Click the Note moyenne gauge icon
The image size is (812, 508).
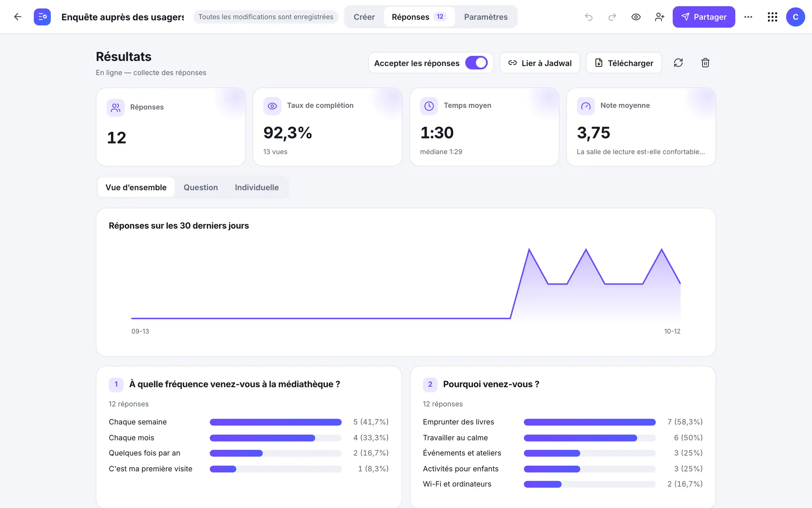(x=586, y=106)
